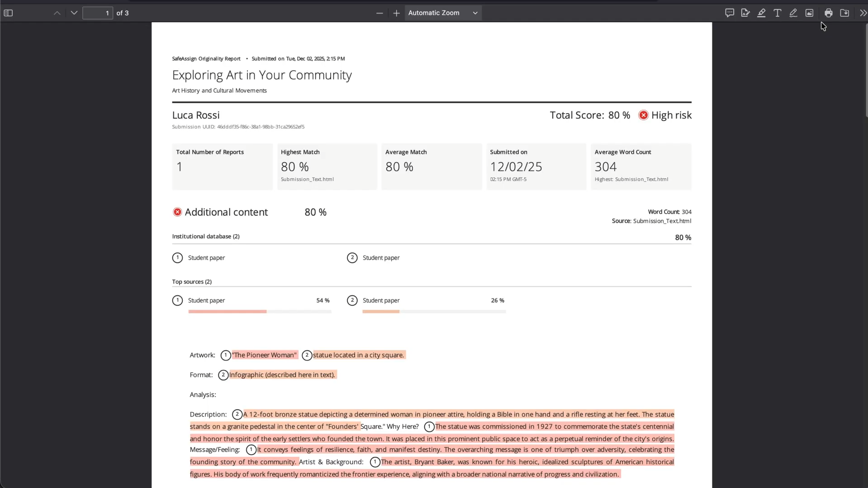The height and width of the screenshot is (488, 868).
Task: Click the vertical scrollbar thumb
Action: [x=866, y=70]
